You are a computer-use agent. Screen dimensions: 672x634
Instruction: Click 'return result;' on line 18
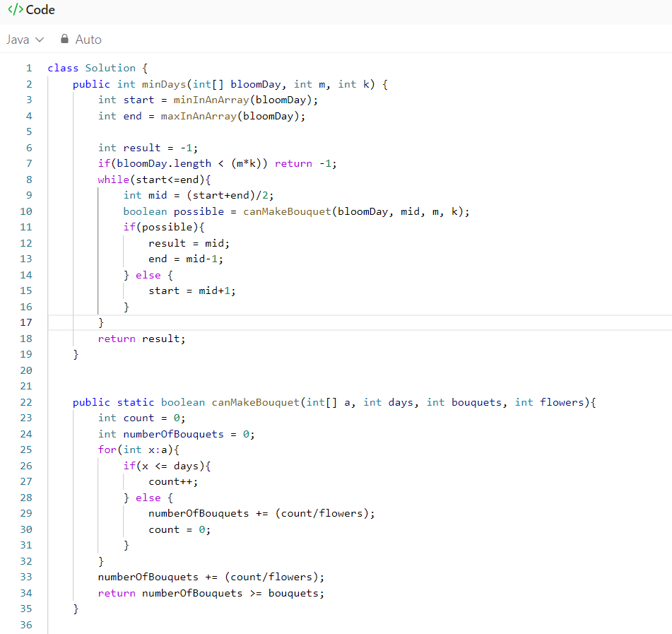[x=141, y=339]
